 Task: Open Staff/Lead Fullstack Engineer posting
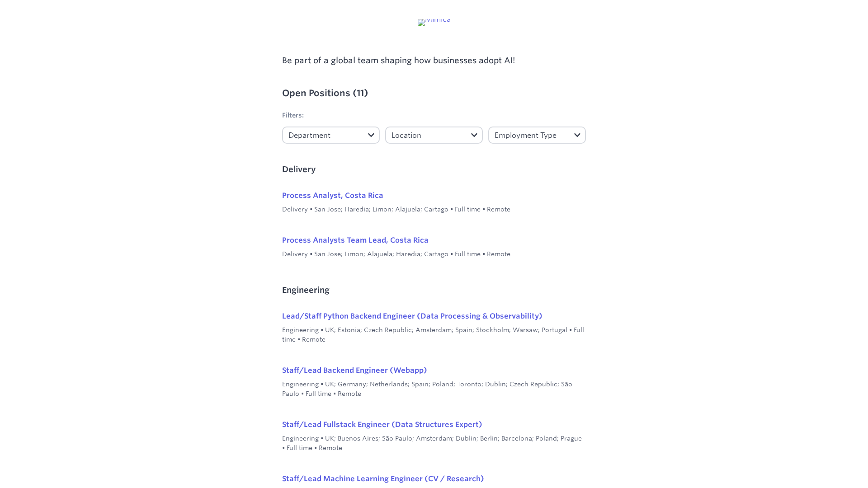pos(382,424)
